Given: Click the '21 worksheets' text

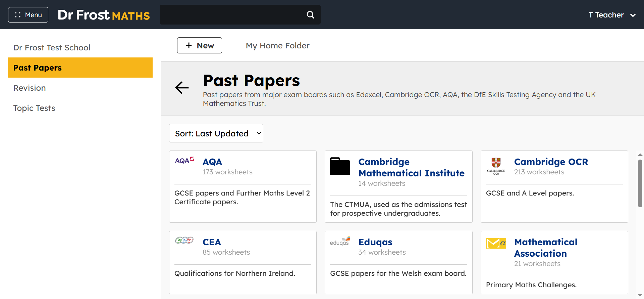Looking at the screenshot, I should coord(537,264).
